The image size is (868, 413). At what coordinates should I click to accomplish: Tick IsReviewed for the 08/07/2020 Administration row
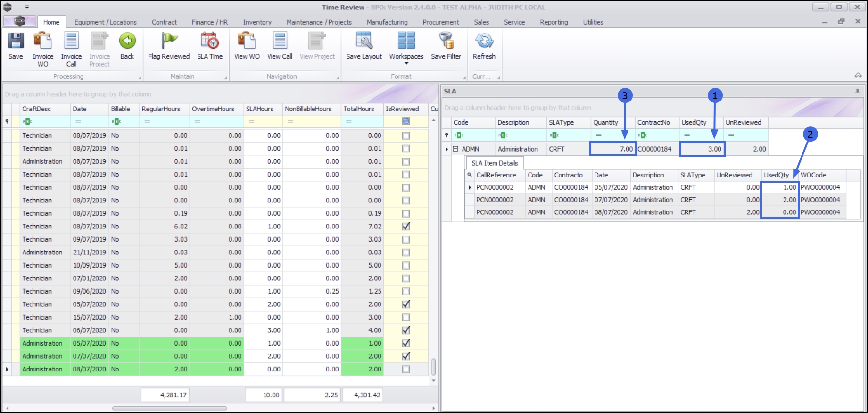pyautogui.click(x=405, y=370)
